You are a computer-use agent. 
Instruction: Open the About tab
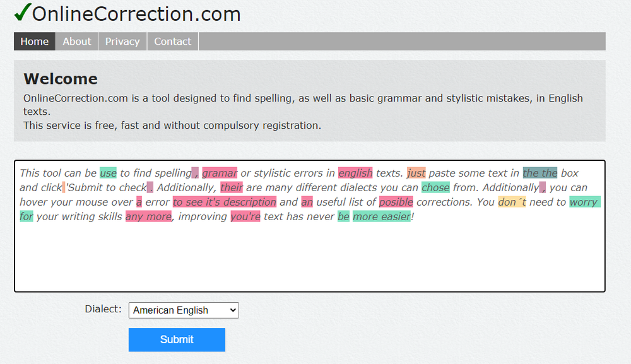click(76, 41)
